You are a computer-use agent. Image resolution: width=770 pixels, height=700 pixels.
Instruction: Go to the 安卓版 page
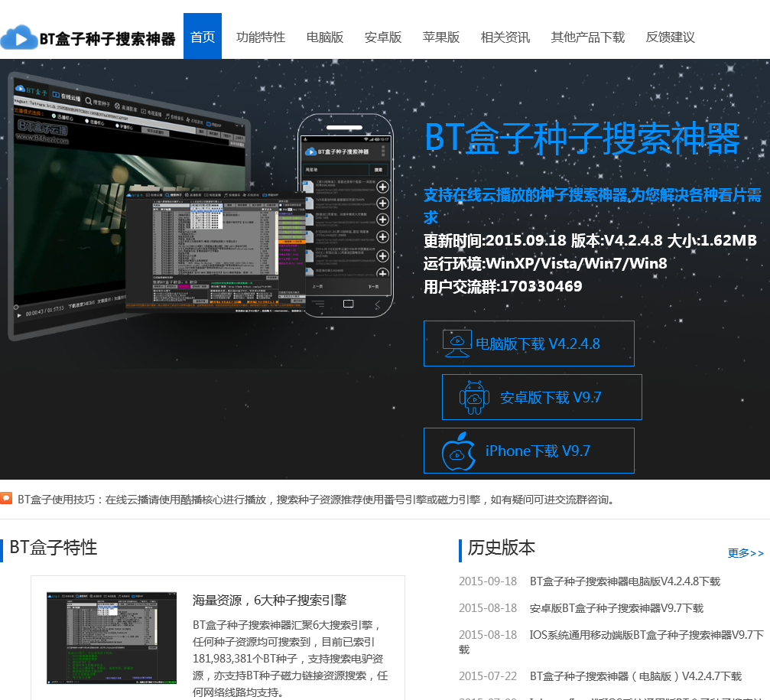pyautogui.click(x=382, y=37)
